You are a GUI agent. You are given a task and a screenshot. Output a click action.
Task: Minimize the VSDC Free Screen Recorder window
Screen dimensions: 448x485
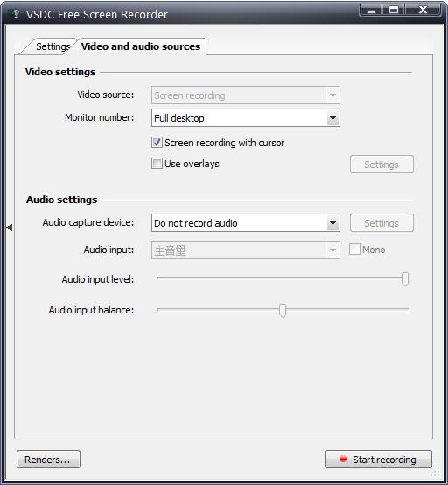tap(371, 10)
